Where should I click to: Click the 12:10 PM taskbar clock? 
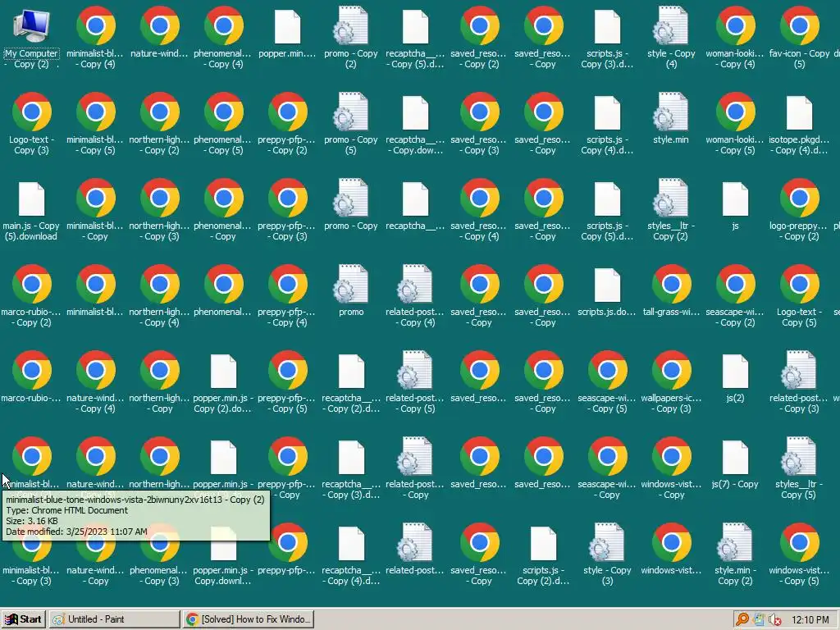[x=810, y=619]
